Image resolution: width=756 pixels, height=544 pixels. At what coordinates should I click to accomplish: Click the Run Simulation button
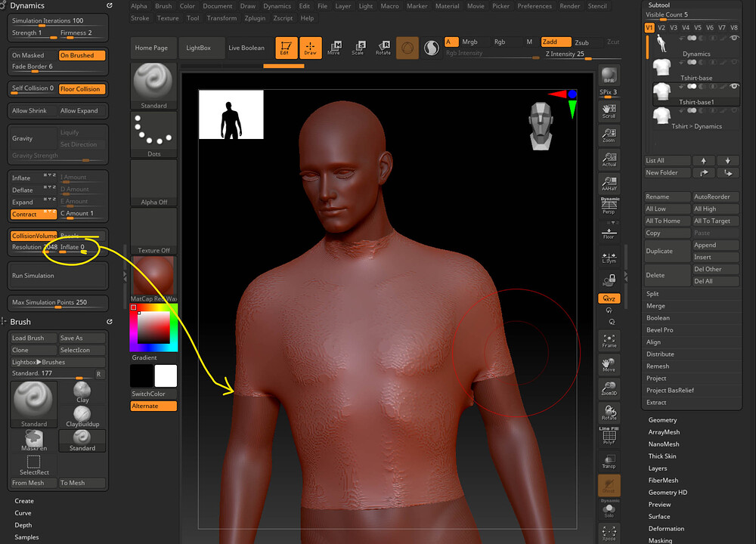point(58,276)
